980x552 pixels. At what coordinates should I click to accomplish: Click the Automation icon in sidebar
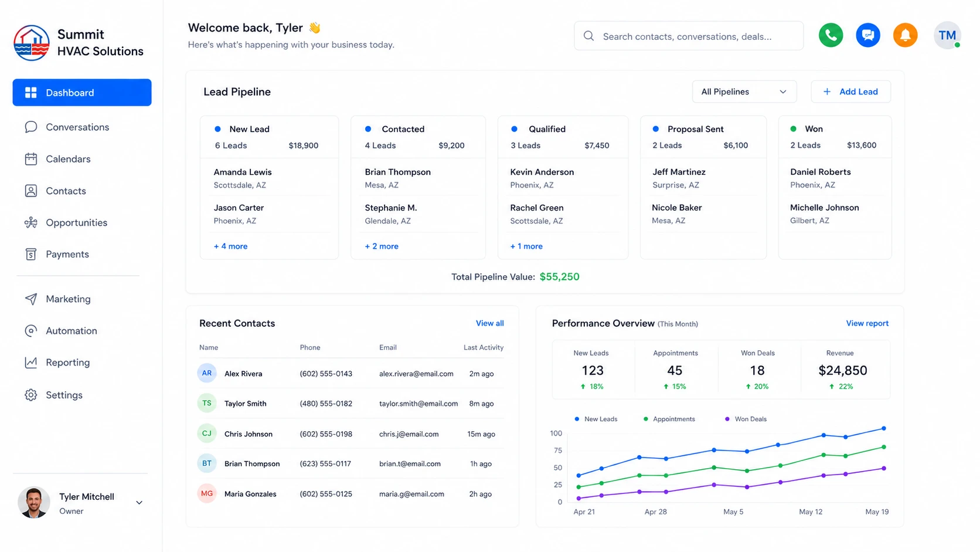[31, 331]
